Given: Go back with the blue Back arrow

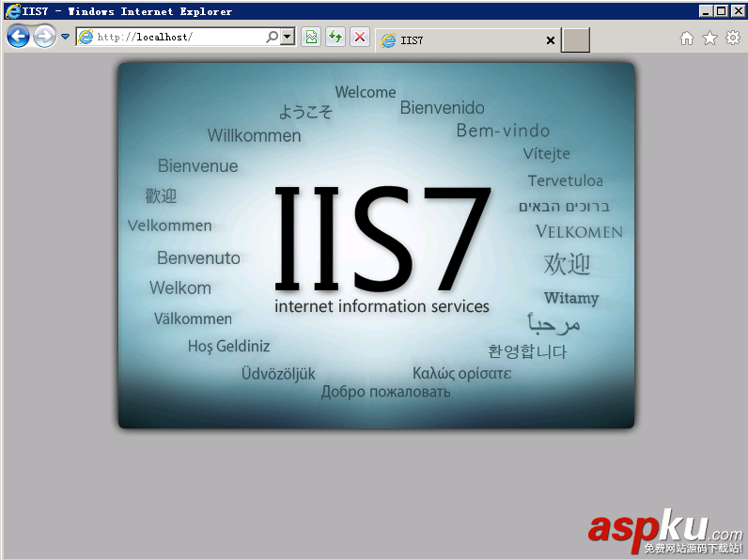Looking at the screenshot, I should pos(18,37).
